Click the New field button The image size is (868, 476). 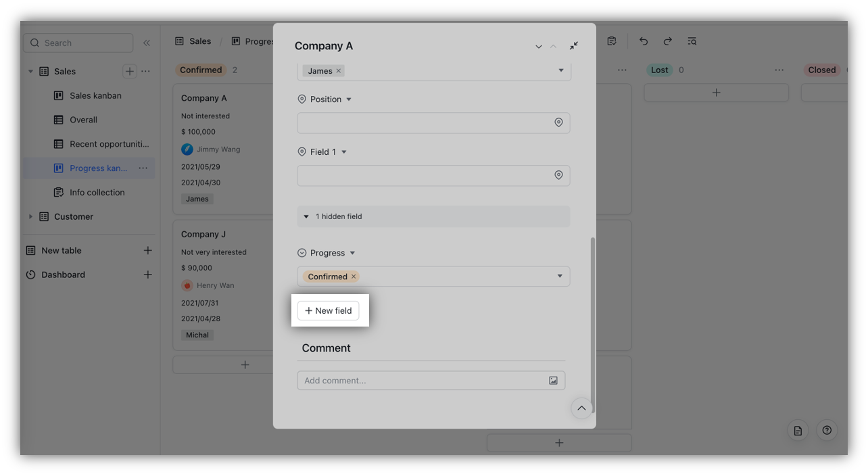[x=329, y=310]
